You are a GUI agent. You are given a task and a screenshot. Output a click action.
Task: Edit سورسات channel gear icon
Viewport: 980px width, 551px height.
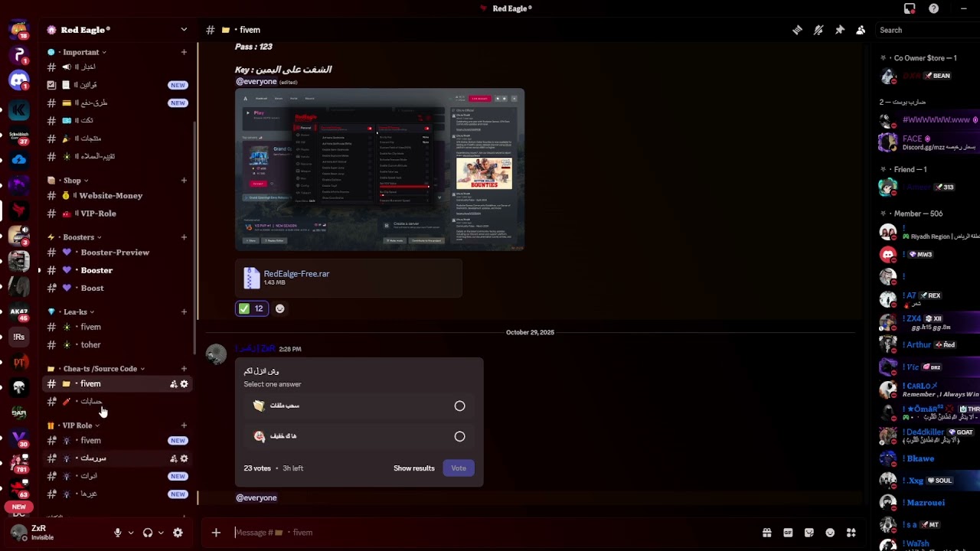click(x=184, y=458)
